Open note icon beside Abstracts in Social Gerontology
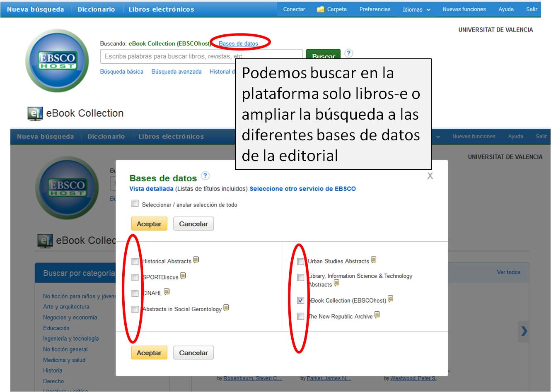Screen dimensions: 551x392 [x=226, y=308]
